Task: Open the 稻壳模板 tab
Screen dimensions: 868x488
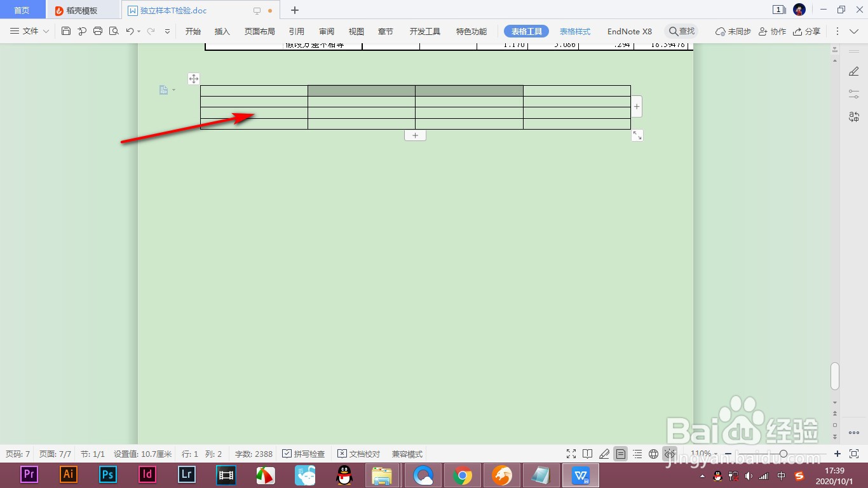Action: [83, 10]
